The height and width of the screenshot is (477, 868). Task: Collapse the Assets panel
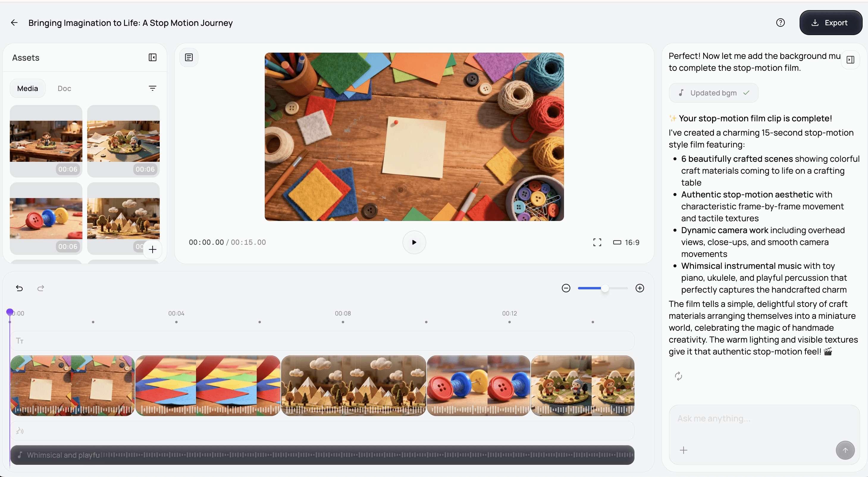[152, 58]
